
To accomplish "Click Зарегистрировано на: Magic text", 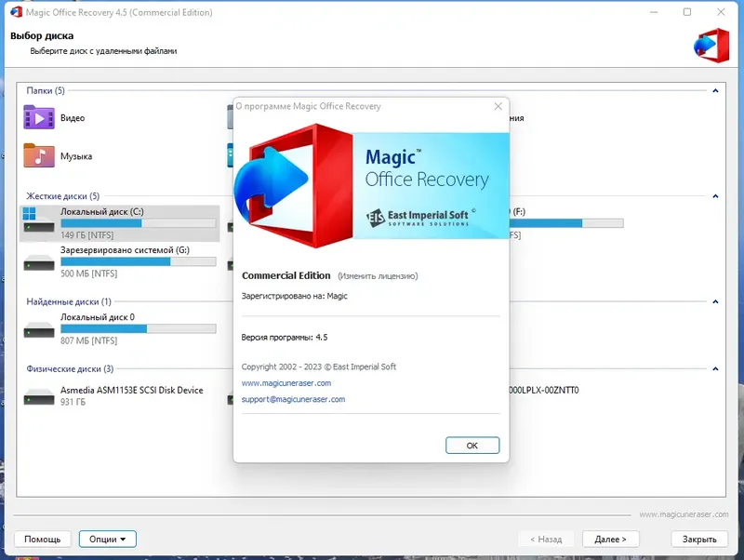I will point(294,296).
